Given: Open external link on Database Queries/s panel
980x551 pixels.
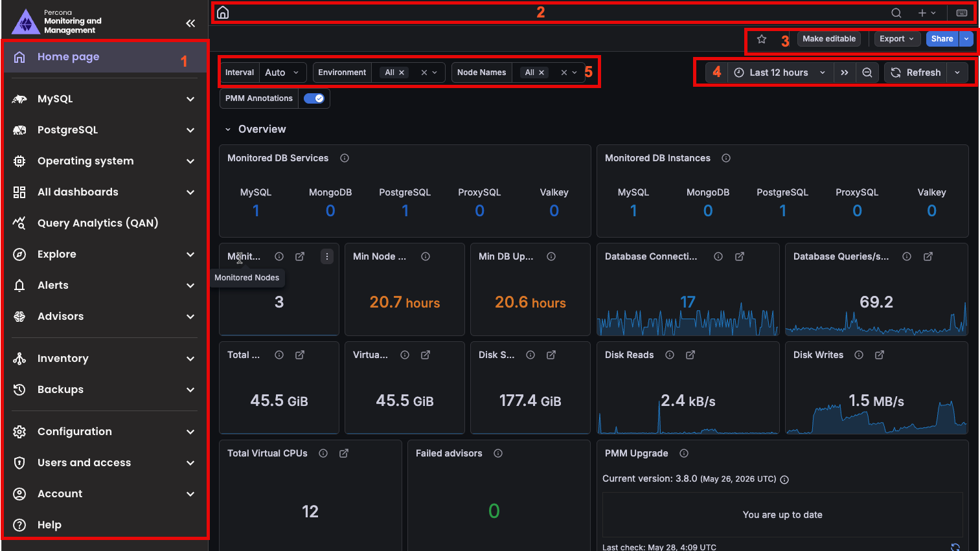Looking at the screenshot, I should [x=928, y=256].
